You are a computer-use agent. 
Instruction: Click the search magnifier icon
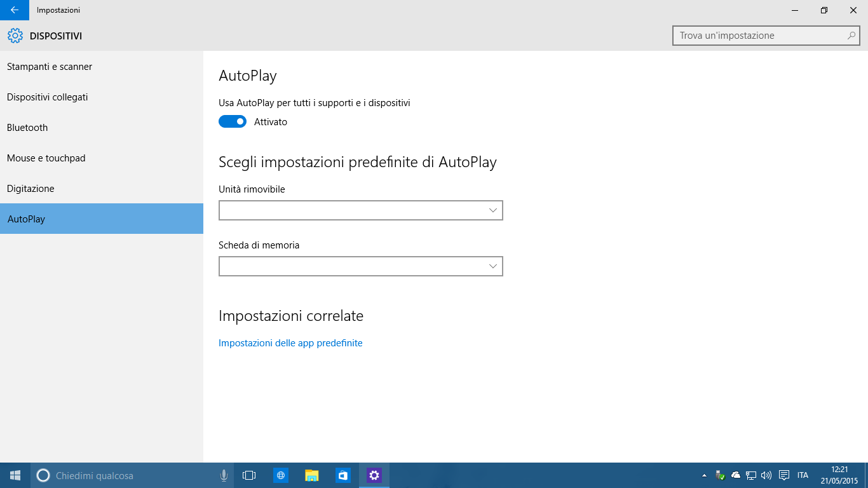coord(851,36)
